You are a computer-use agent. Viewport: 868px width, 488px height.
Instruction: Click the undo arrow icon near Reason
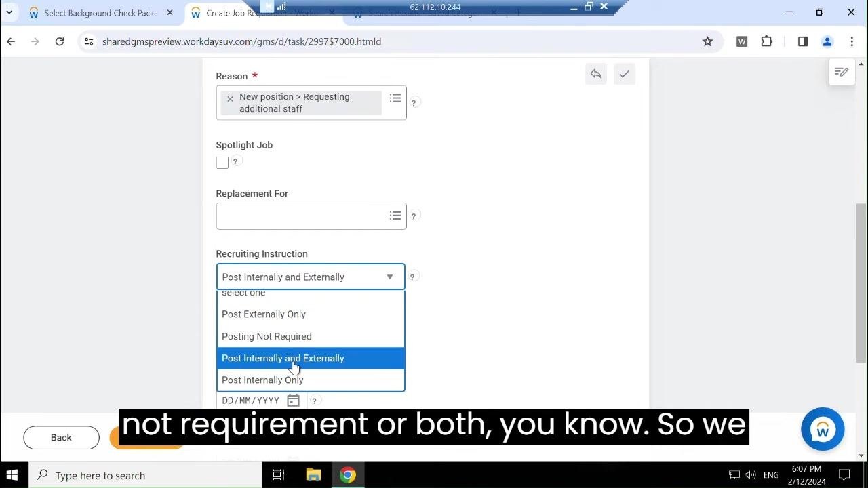coord(596,74)
